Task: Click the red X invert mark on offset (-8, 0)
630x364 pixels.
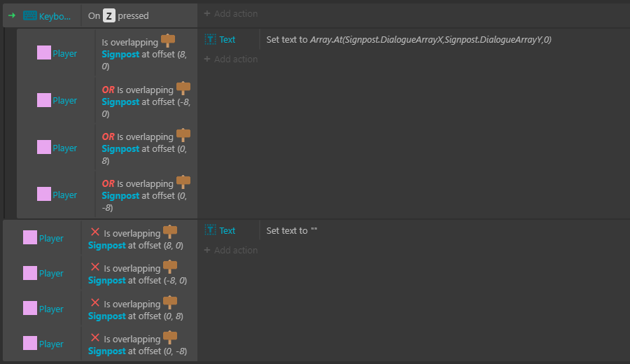Action: [x=95, y=267]
